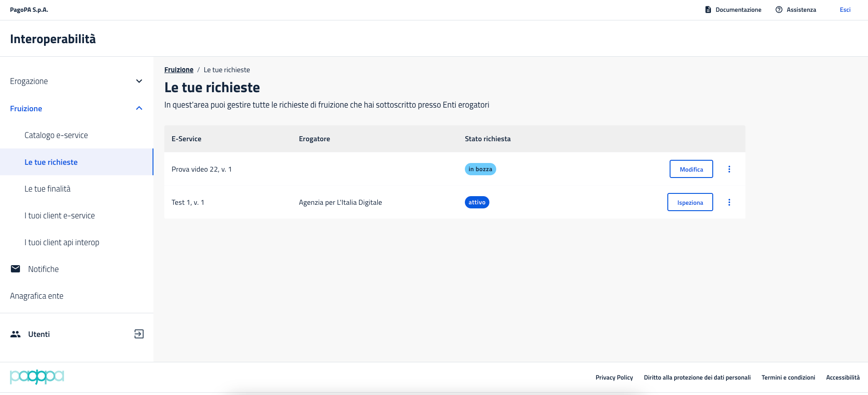Select I tuoi client e-service

(x=59, y=216)
